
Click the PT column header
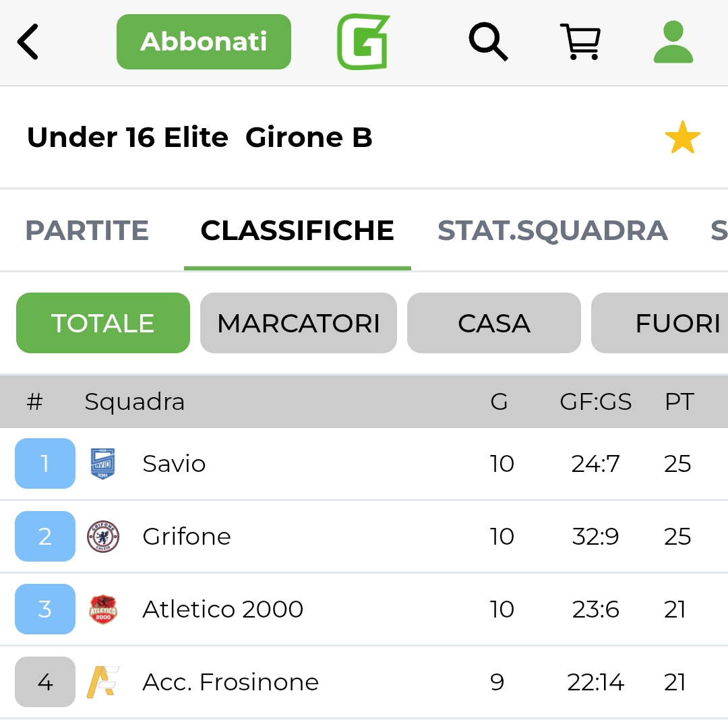click(x=679, y=402)
